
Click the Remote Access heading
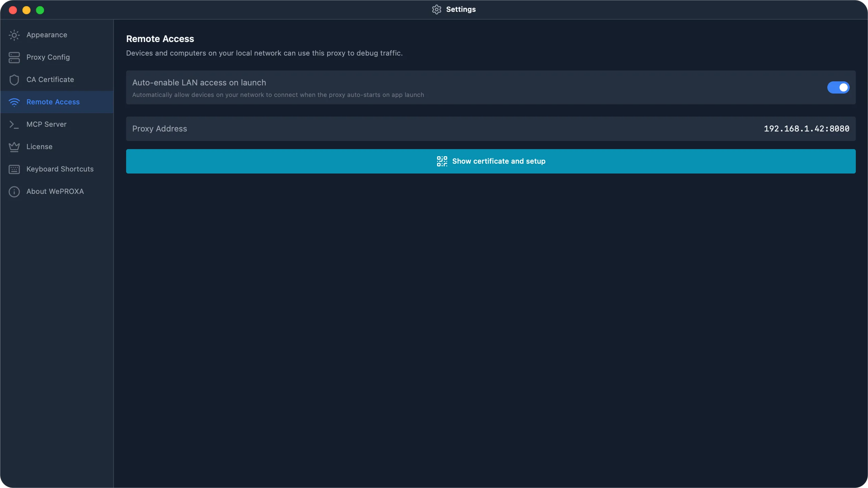160,39
